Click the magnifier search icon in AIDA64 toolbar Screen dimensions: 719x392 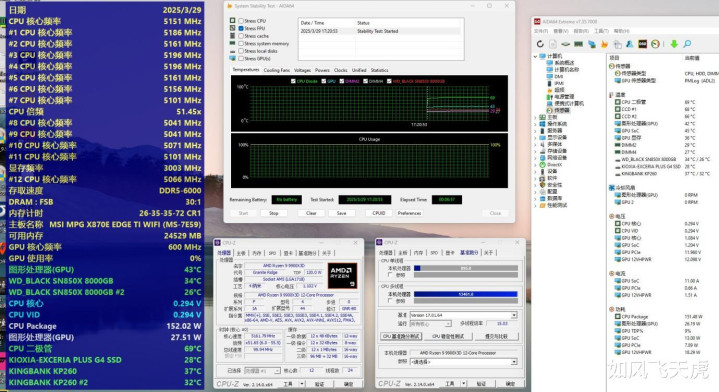tap(687, 44)
